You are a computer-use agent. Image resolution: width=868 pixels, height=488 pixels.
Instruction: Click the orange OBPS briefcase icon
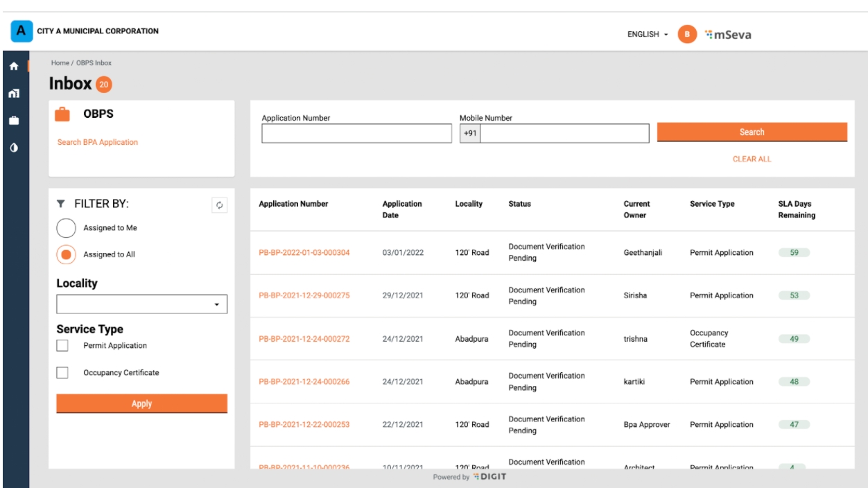[62, 115]
